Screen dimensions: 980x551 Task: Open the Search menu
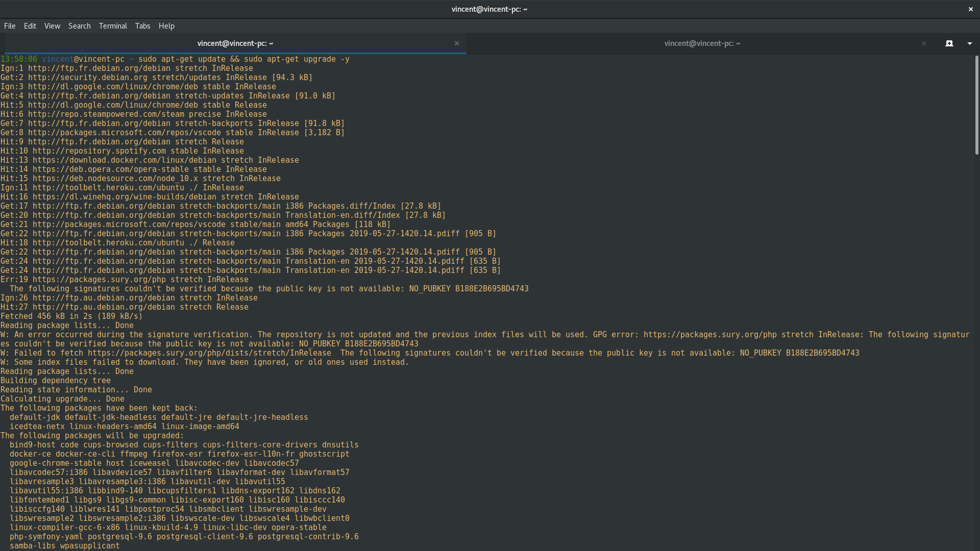[80, 26]
